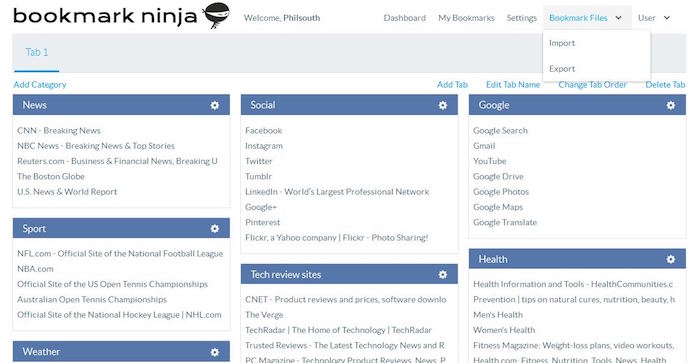Open US Open Tennis Championships bookmark
The image size is (700, 363).
[x=112, y=284]
